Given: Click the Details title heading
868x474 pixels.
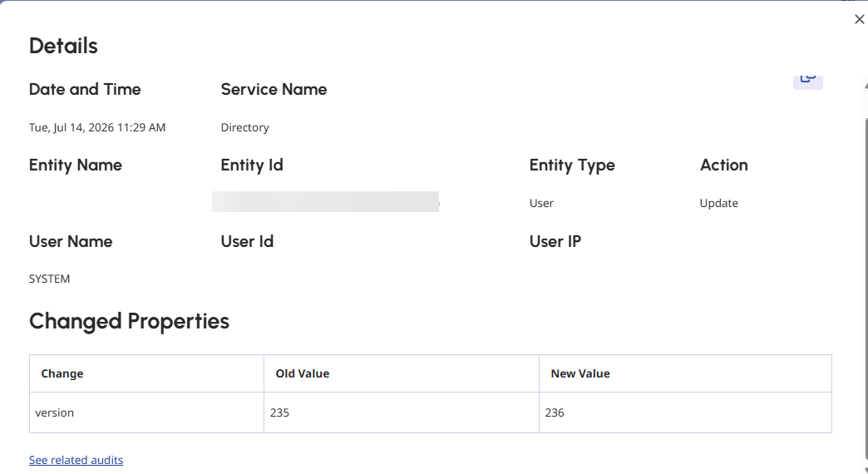Looking at the screenshot, I should [63, 46].
